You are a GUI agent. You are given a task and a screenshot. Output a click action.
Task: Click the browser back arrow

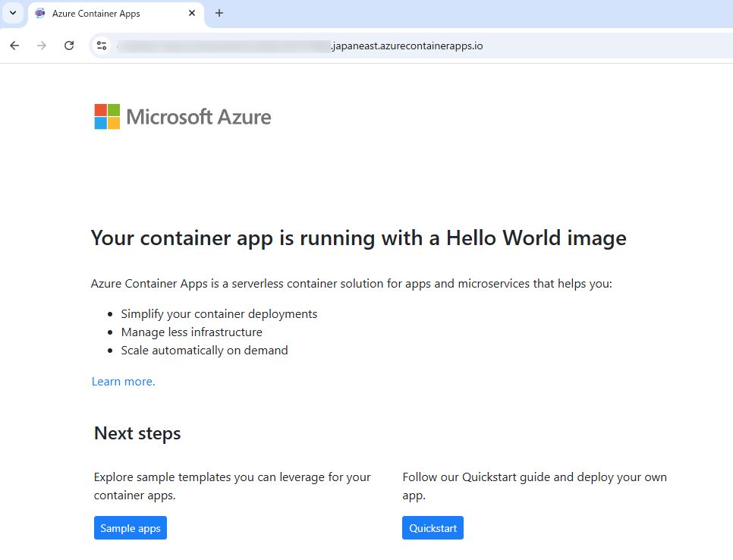point(14,46)
